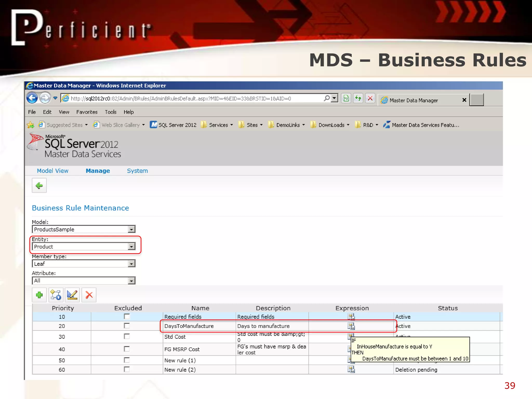Open the Suggested Sites favorites link
Viewport: 532px width, 399px height.
coord(63,125)
